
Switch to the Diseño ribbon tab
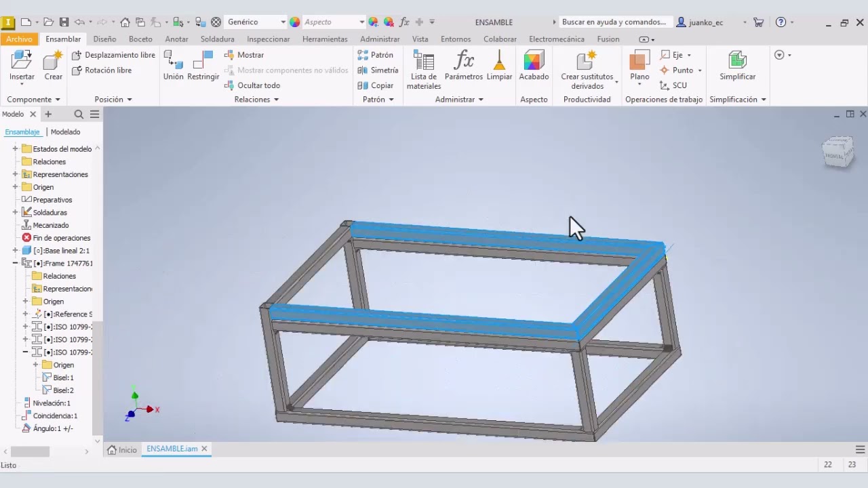(104, 39)
